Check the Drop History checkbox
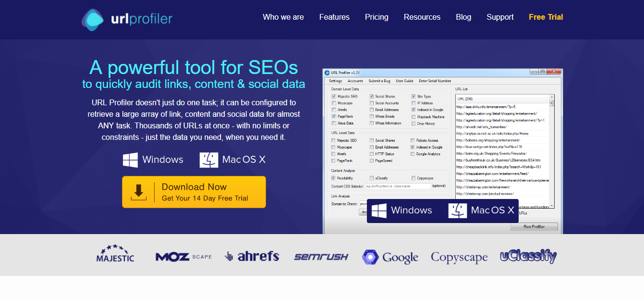Screen dimensions: 644x298 point(413,123)
